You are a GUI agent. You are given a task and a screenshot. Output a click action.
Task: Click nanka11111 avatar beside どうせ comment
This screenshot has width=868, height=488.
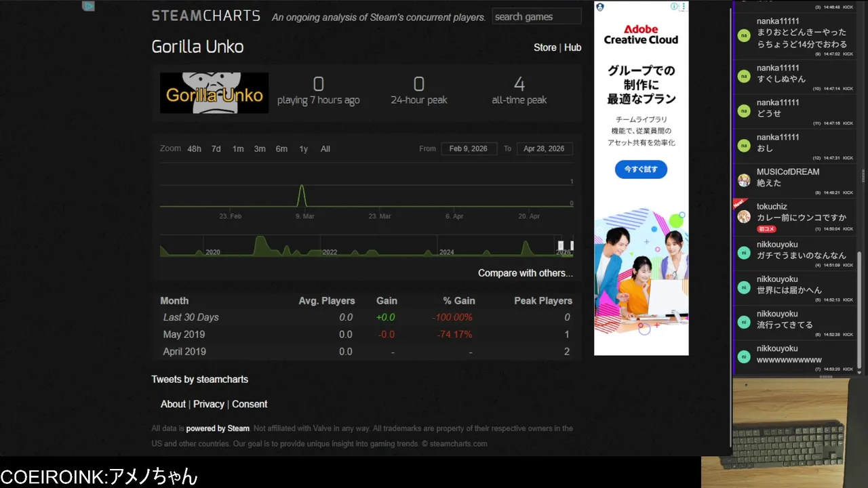click(x=744, y=111)
